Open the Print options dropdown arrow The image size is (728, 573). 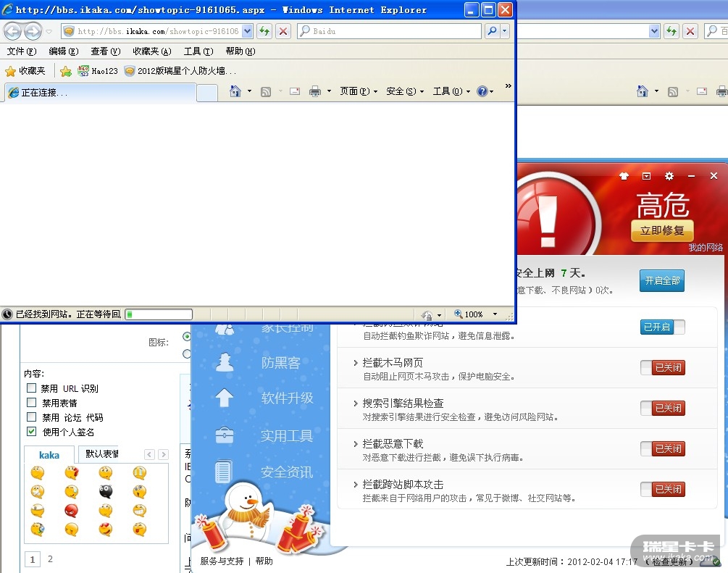click(329, 91)
